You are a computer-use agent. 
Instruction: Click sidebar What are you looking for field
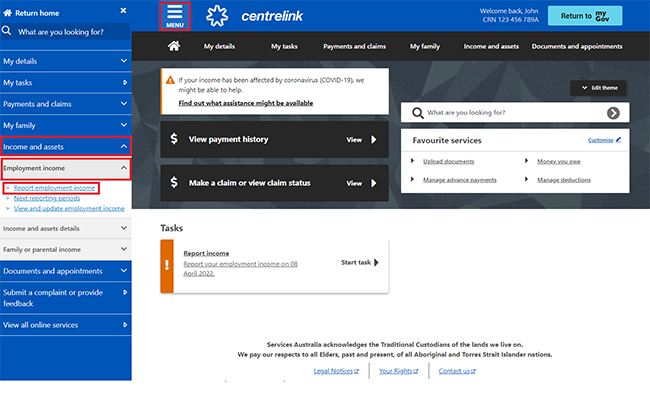pyautogui.click(x=65, y=32)
